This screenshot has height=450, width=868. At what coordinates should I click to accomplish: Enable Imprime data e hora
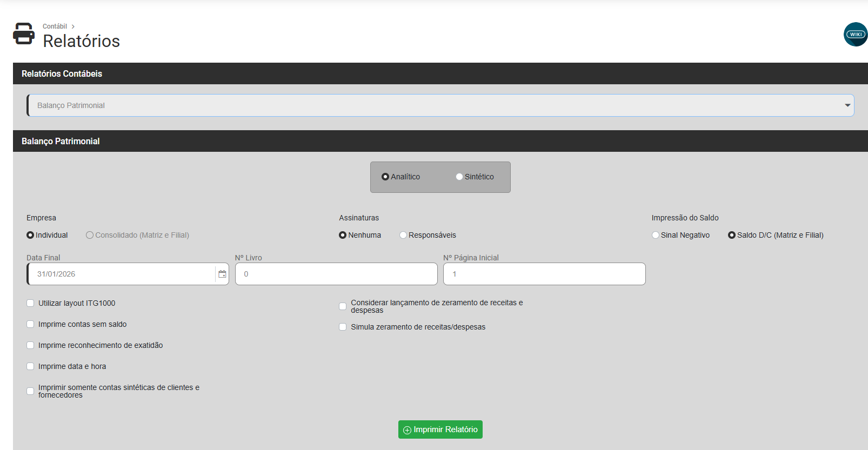coord(30,366)
